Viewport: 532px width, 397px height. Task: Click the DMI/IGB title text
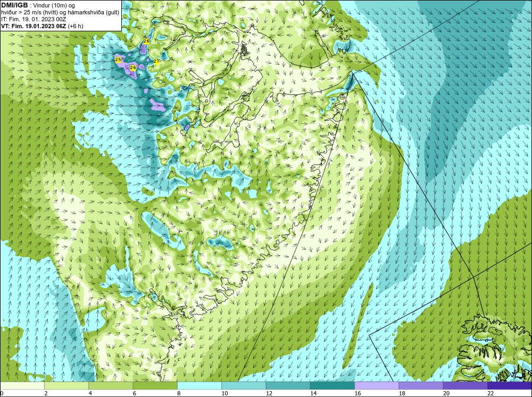click(14, 5)
